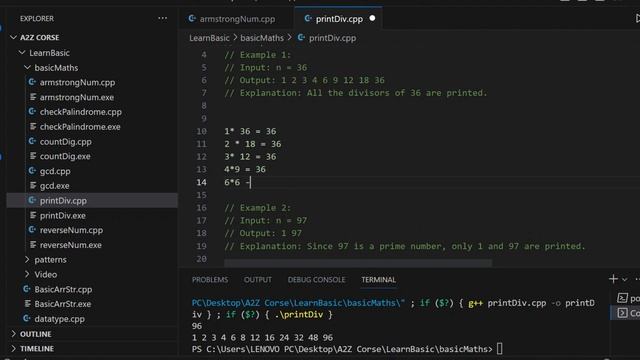Image resolution: width=640 pixels, height=360 pixels.
Task: Click the C++ icon beside datatype.cpp
Action: click(x=27, y=318)
